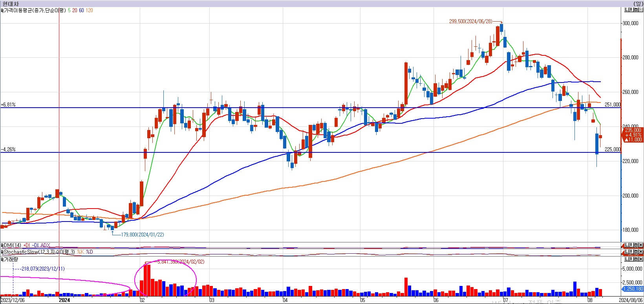Image resolution: width=644 pixels, height=304 pixels.
Task: Close the DMI indicator panel
Action: coord(640,245)
